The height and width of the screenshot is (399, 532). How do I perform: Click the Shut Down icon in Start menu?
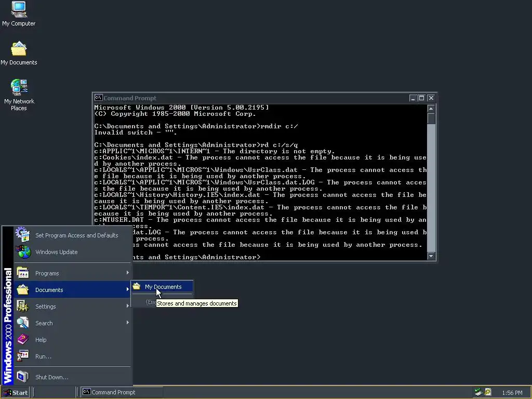[23, 377]
